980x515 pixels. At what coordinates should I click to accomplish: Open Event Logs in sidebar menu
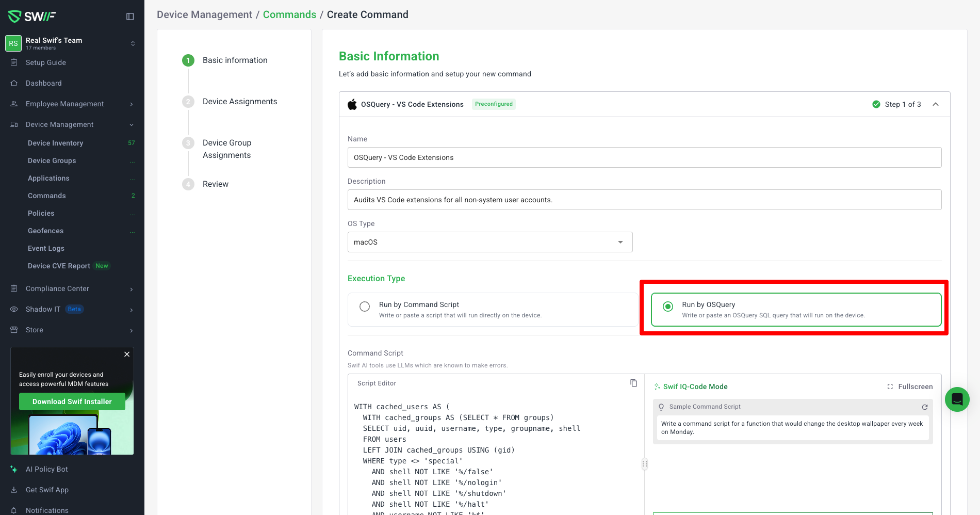point(46,248)
